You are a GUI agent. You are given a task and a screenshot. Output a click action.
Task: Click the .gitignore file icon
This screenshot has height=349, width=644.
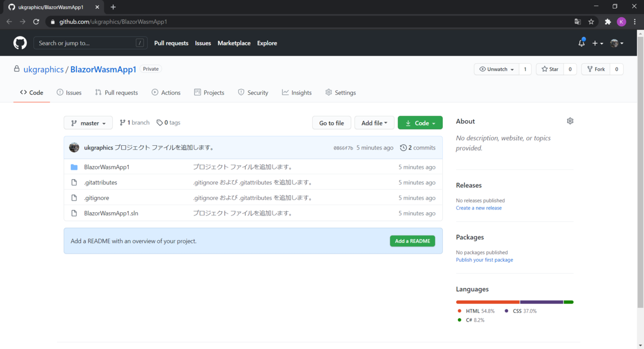[x=75, y=198]
